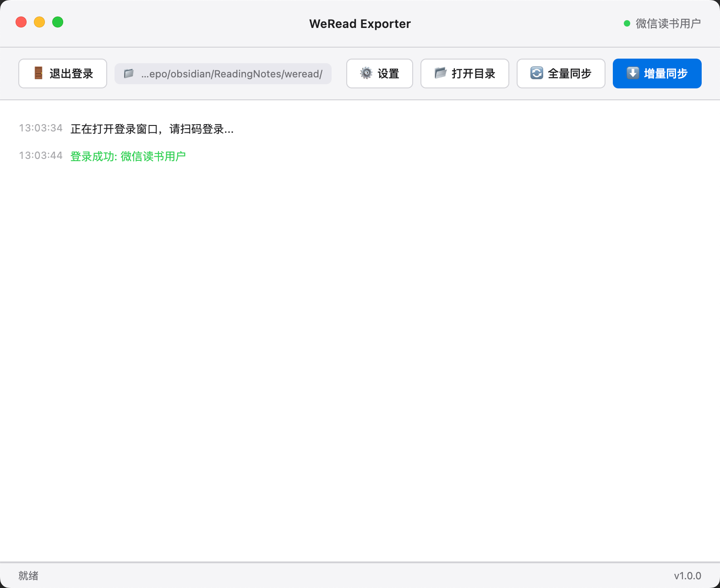The width and height of the screenshot is (720, 588).
Task: Click the open-folder icon on 打开目录
Action: [440, 73]
